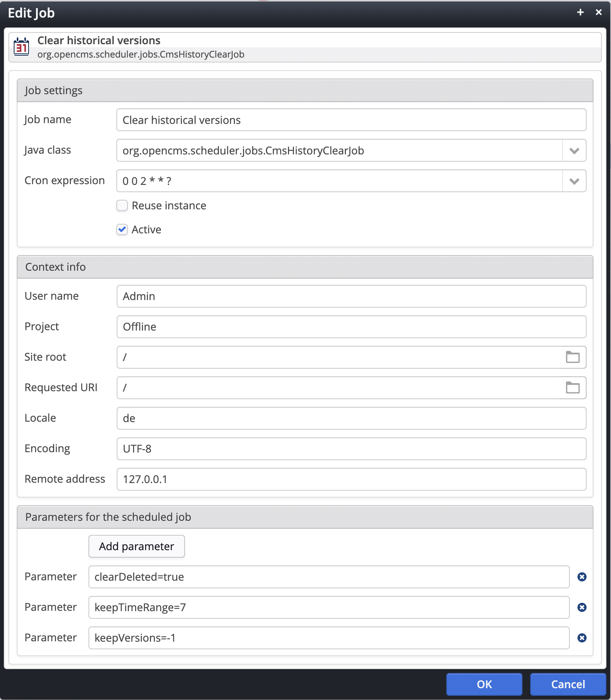Remove the clearDeleted=true parameter
The image size is (611, 700).
click(582, 577)
